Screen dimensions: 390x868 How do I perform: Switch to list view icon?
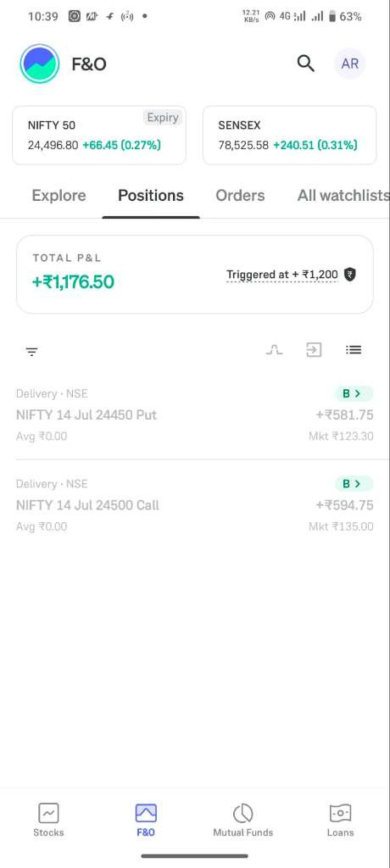click(x=354, y=350)
